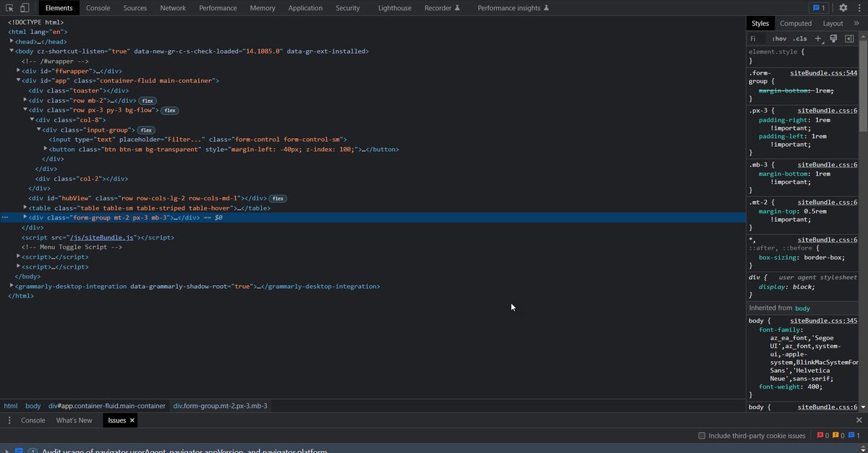Open the /js/siteBundle.js script link
Screen dimensions: 868x453
tap(101, 237)
